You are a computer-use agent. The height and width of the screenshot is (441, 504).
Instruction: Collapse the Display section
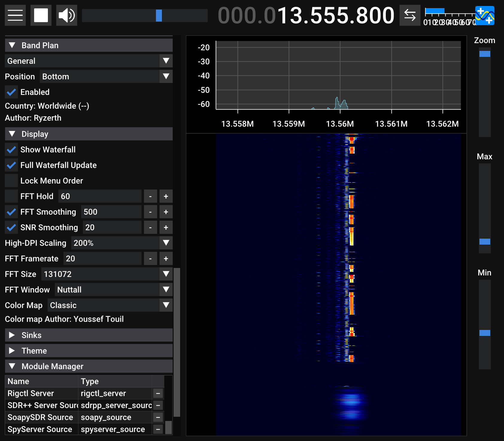(x=89, y=134)
